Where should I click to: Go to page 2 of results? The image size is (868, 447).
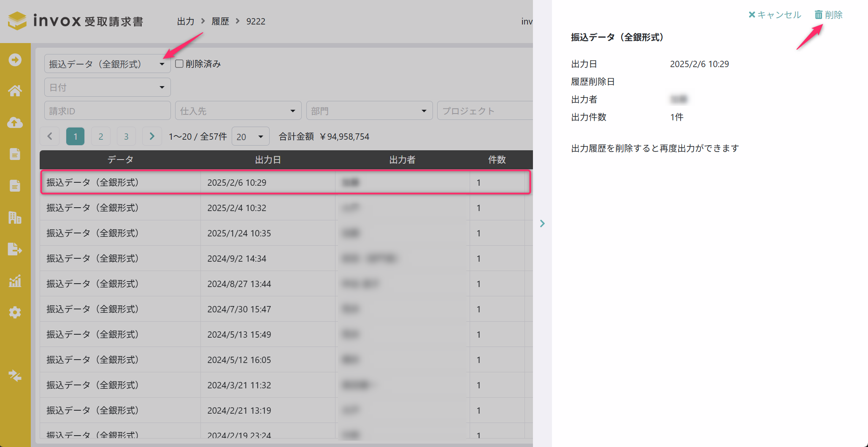click(101, 136)
